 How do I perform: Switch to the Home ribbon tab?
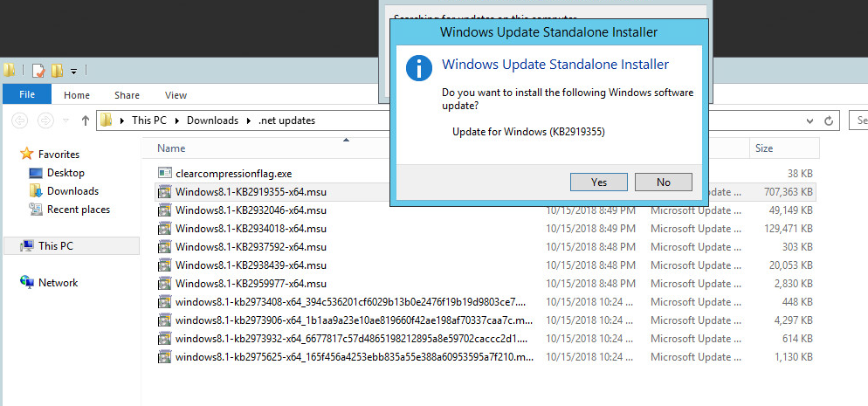[76, 95]
